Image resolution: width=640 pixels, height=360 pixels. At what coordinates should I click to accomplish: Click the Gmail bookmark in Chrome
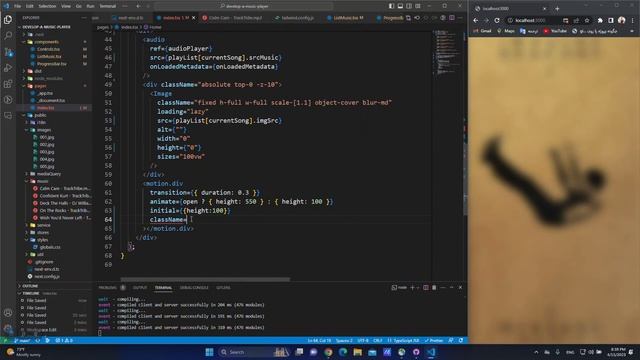[x=482, y=31]
